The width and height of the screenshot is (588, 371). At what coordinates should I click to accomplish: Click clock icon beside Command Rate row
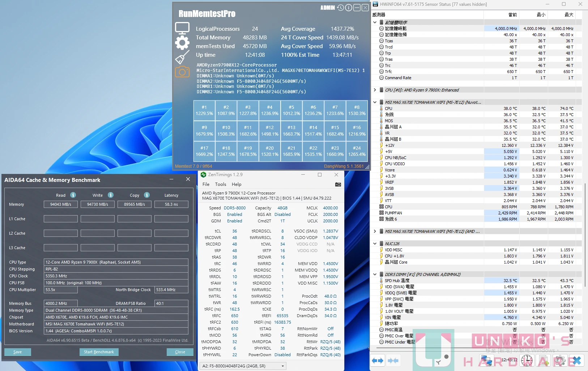(x=382, y=78)
